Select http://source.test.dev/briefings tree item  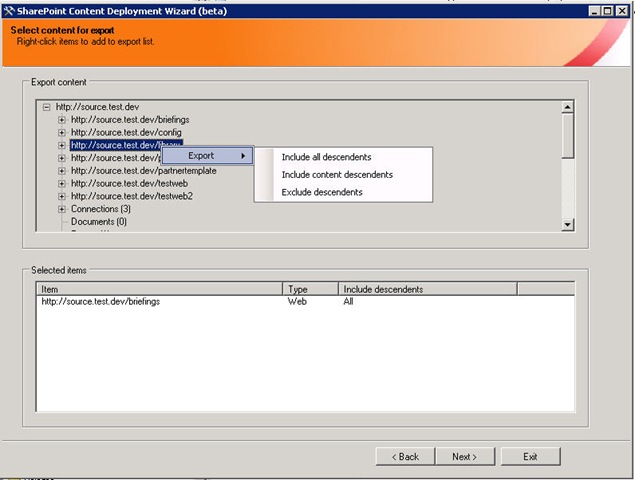pos(130,120)
